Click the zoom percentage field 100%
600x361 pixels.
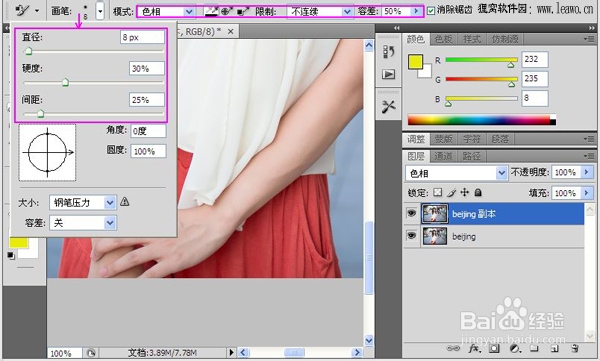[64, 353]
